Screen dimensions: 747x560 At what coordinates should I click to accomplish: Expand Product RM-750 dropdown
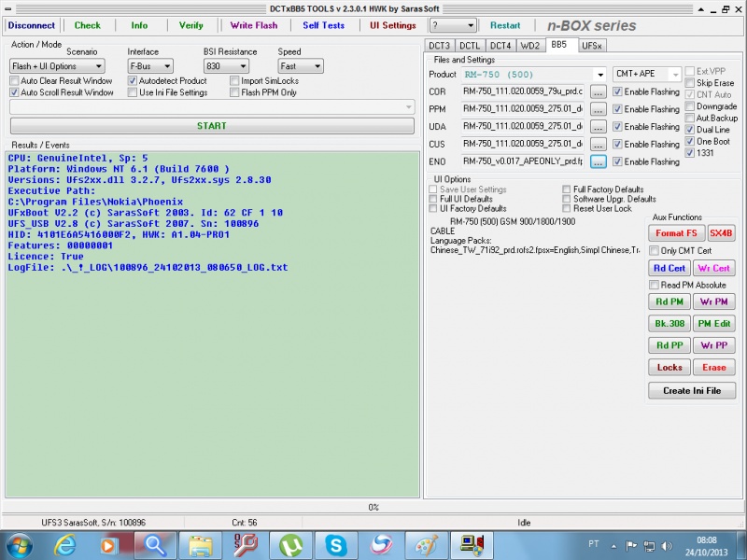click(600, 75)
